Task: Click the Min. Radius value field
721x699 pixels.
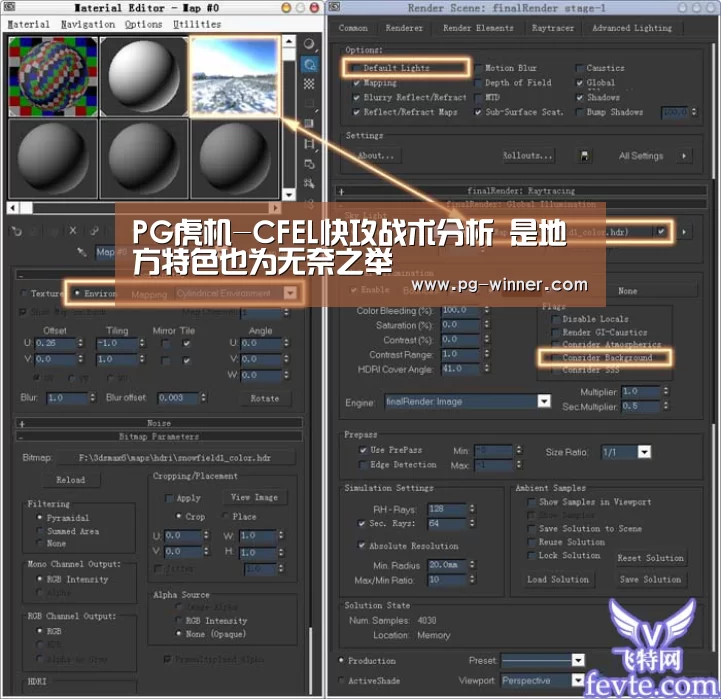Action: pos(447,565)
